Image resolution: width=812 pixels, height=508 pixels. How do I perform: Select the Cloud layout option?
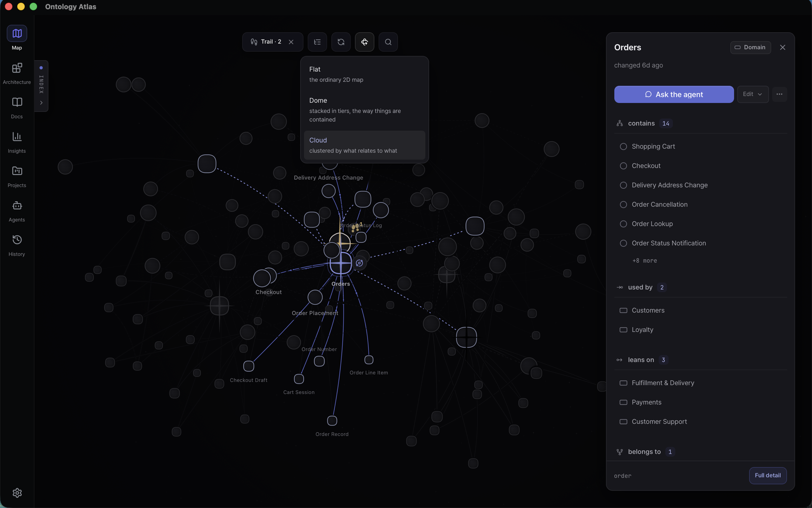pyautogui.click(x=364, y=145)
